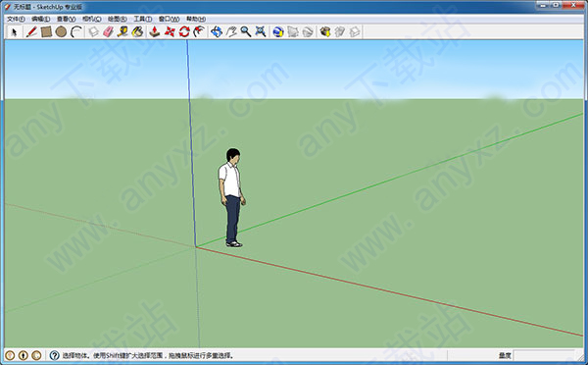
Task: Select the red Rotate tool
Action: click(184, 32)
